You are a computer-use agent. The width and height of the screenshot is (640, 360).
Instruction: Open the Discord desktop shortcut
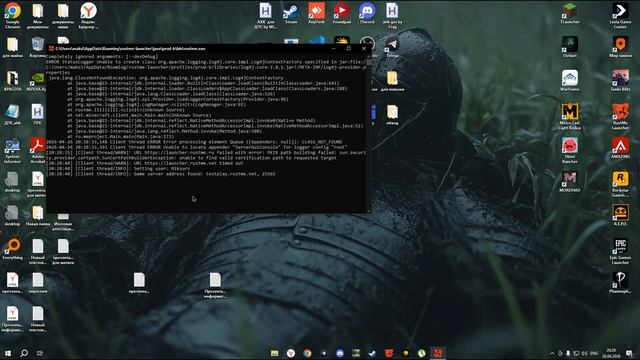point(367,13)
